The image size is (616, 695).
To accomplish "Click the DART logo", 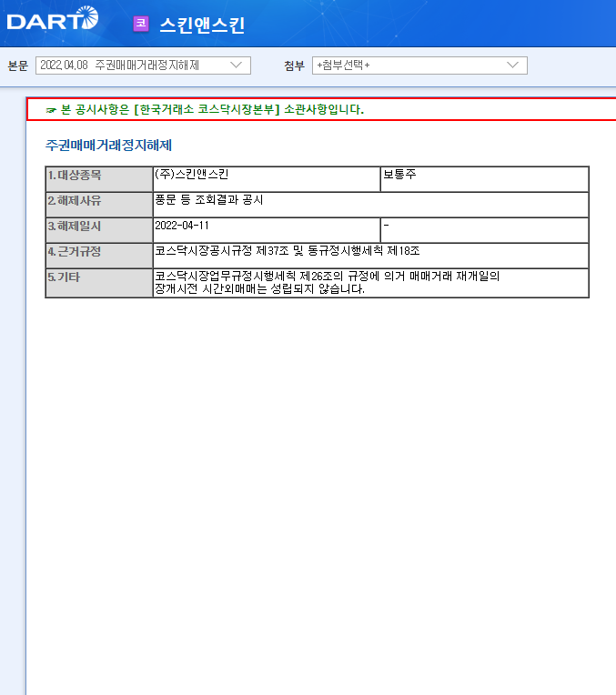I will pos(53,18).
